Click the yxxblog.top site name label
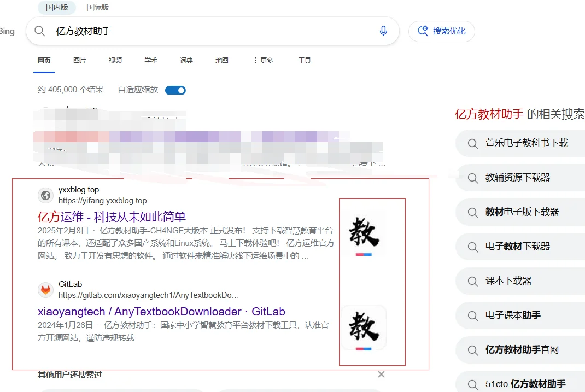585x392 pixels. tap(79, 190)
